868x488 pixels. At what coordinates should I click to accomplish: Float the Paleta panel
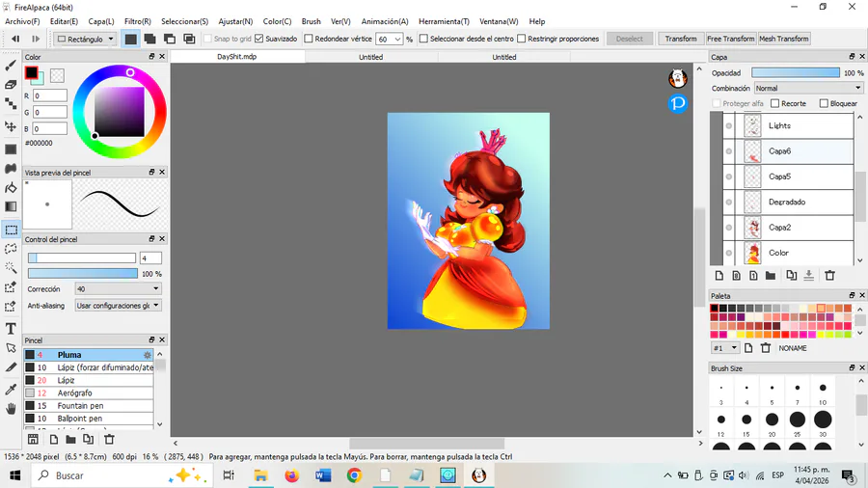coord(852,295)
